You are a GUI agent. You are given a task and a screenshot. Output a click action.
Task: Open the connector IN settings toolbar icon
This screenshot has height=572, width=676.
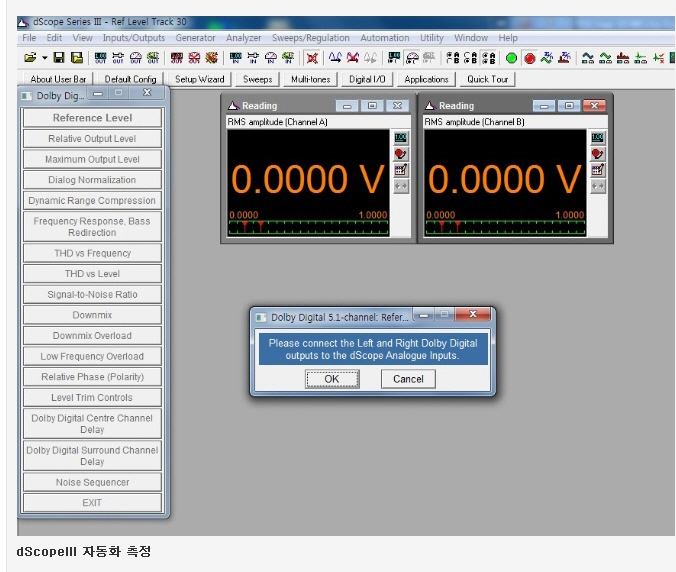(253, 58)
